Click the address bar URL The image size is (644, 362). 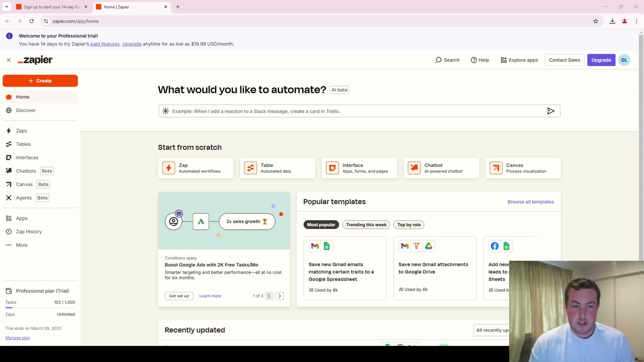click(75, 21)
